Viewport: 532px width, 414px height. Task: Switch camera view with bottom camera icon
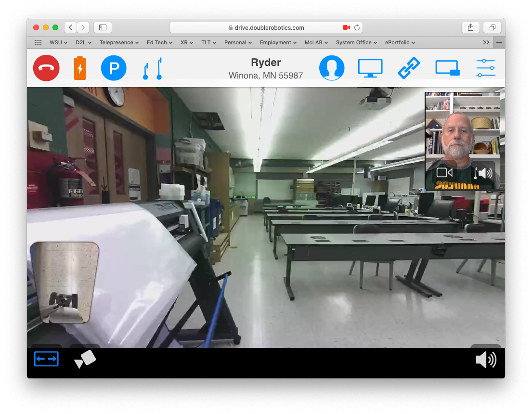pyautogui.click(x=85, y=359)
